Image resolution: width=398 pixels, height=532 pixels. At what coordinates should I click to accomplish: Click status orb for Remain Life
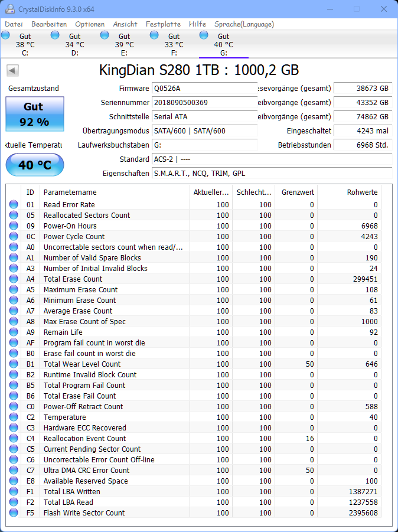pos(14,332)
